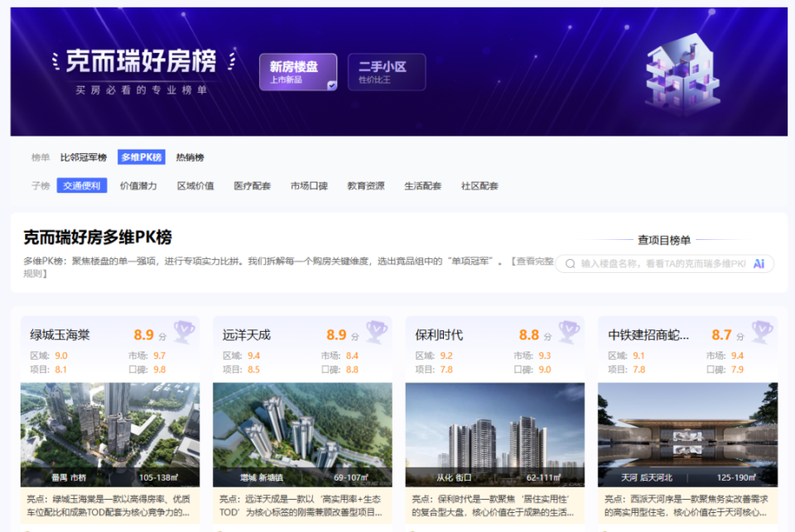Open the 绿城玉海棠 project title

(60, 335)
